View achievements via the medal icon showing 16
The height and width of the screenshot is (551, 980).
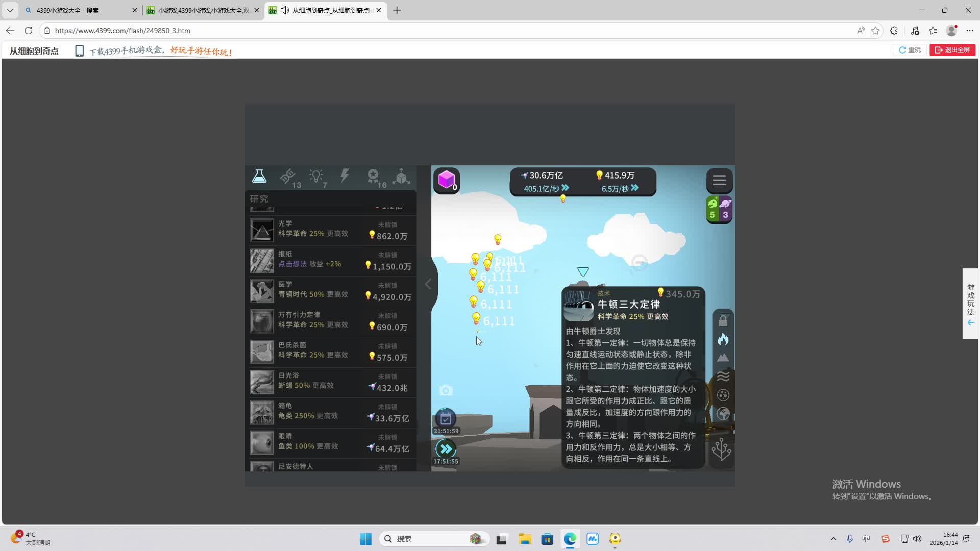(x=373, y=176)
